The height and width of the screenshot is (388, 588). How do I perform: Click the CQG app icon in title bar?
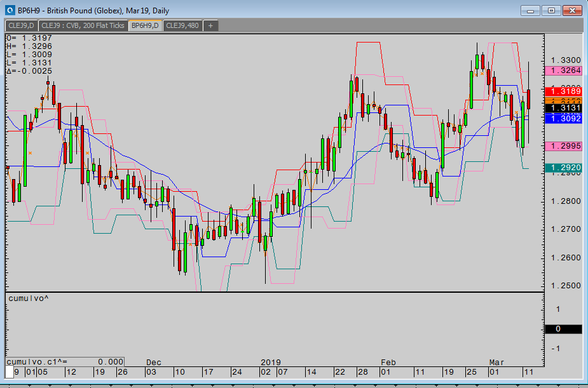[x=10, y=10]
